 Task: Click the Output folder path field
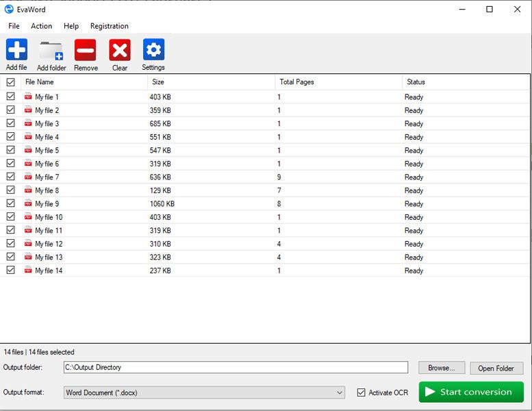[236, 368]
